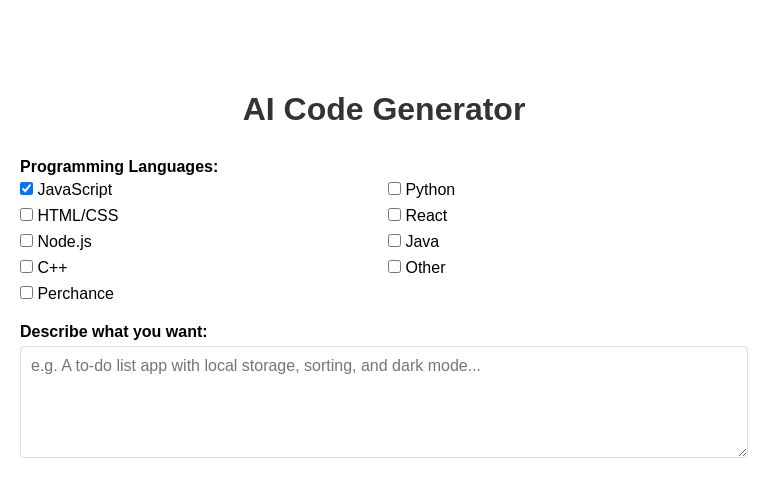Toggle the Perchance checkbox
This screenshot has width=768, height=480.
click(x=27, y=293)
